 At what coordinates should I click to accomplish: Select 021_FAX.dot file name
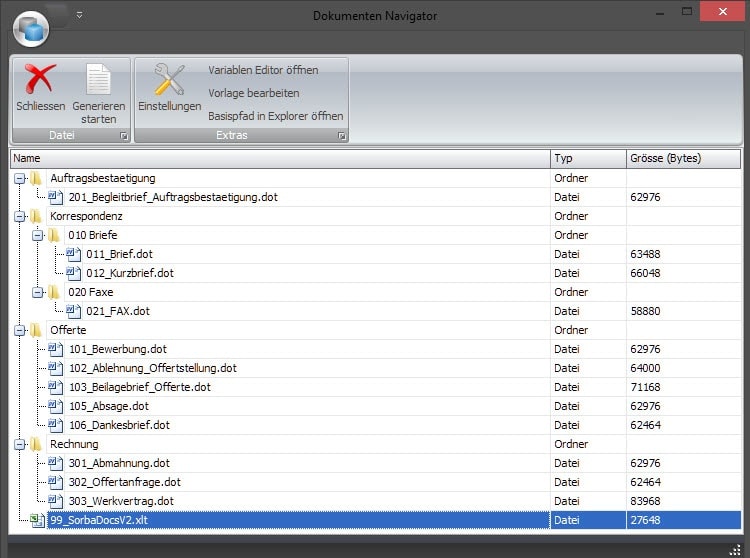(118, 311)
